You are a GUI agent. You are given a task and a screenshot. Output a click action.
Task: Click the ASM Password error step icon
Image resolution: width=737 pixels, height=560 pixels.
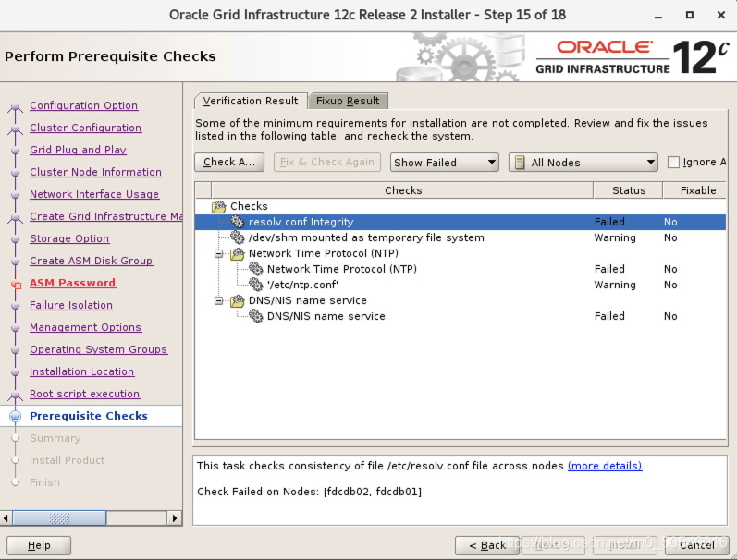[16, 284]
